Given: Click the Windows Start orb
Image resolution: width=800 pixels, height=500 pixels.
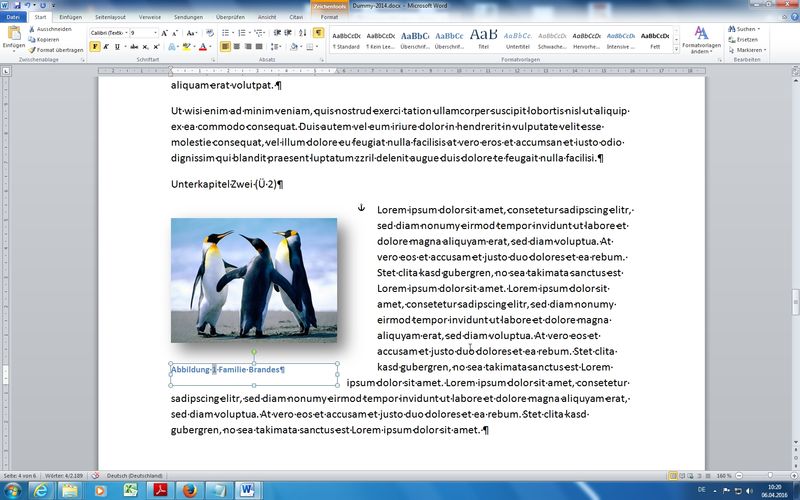Looking at the screenshot, I should [12, 491].
